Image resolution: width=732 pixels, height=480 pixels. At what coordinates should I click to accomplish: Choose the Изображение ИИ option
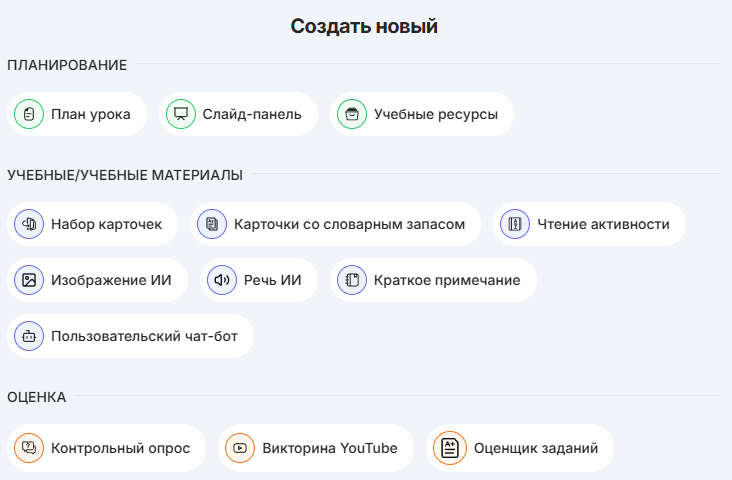97,280
